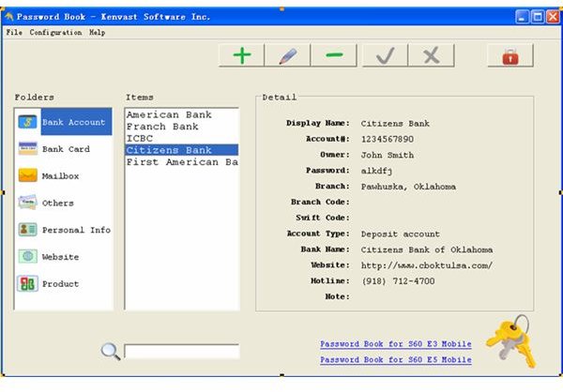This screenshot has width=563, height=392.
Task: Select the Personal Info folder label
Action: click(x=76, y=230)
